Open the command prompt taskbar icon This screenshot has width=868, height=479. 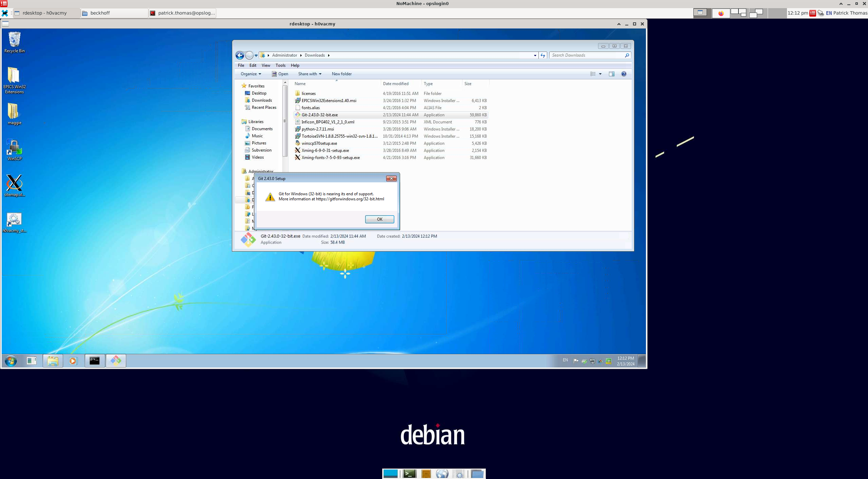pyautogui.click(x=94, y=361)
